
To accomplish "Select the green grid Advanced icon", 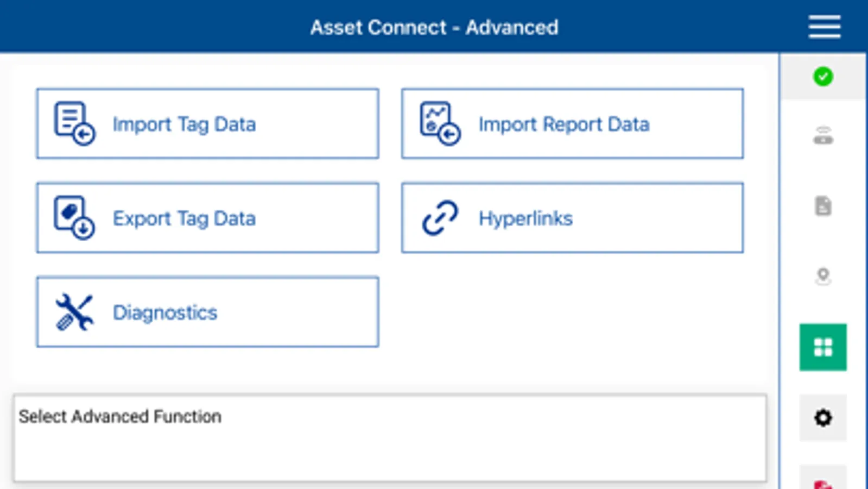I will point(823,347).
